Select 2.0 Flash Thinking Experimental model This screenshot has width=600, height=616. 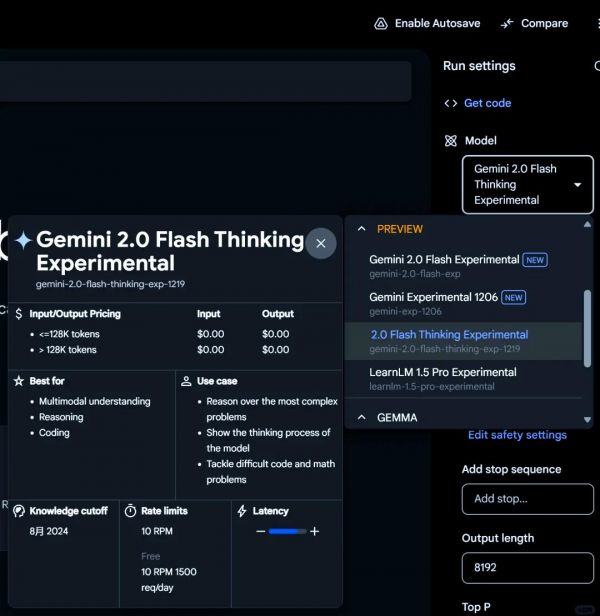tap(463, 341)
